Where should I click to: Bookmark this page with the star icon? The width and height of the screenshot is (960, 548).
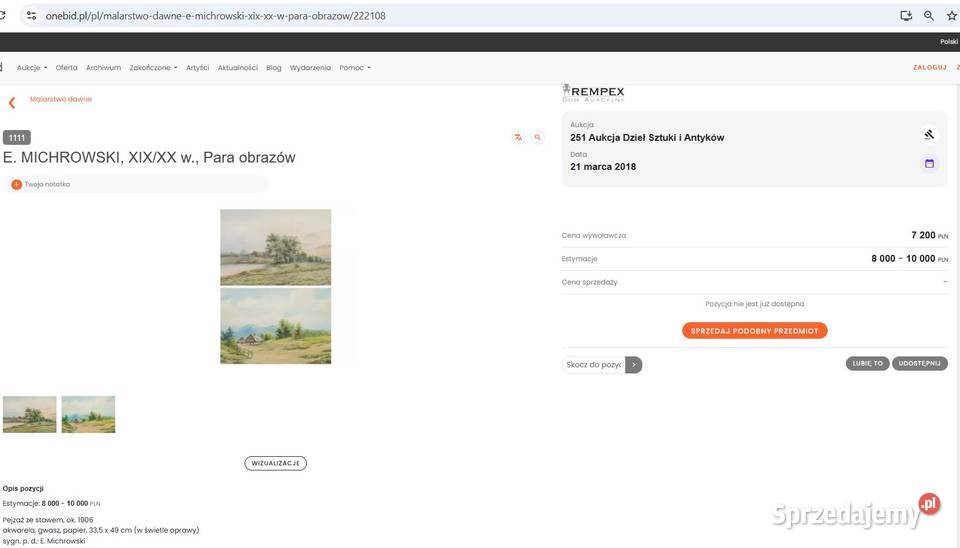coord(951,16)
